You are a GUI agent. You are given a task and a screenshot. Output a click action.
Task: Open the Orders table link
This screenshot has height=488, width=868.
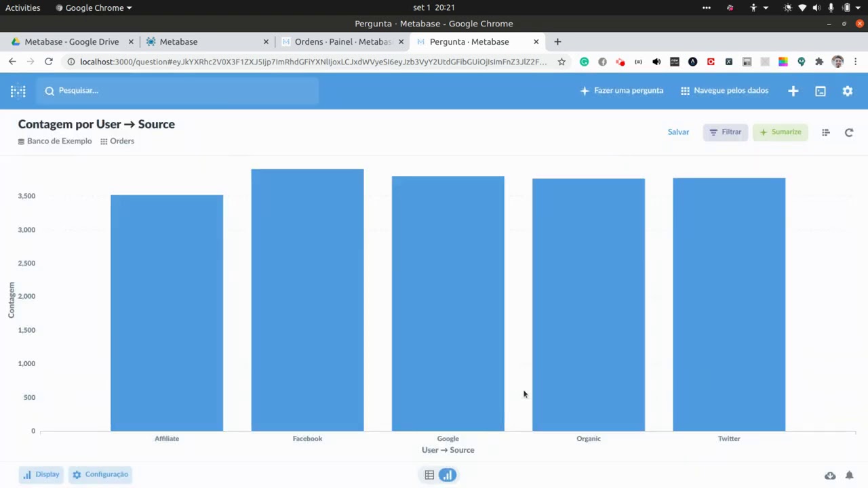pyautogui.click(x=117, y=141)
